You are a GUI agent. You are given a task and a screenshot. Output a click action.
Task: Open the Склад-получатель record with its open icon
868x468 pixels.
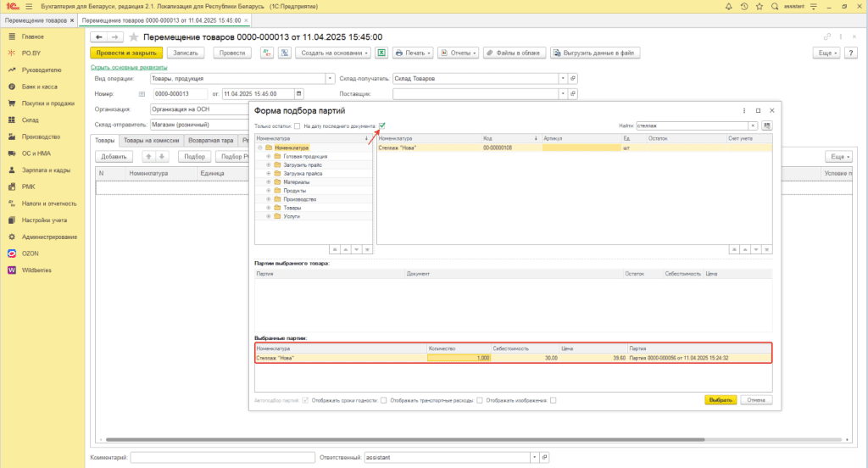coord(573,79)
